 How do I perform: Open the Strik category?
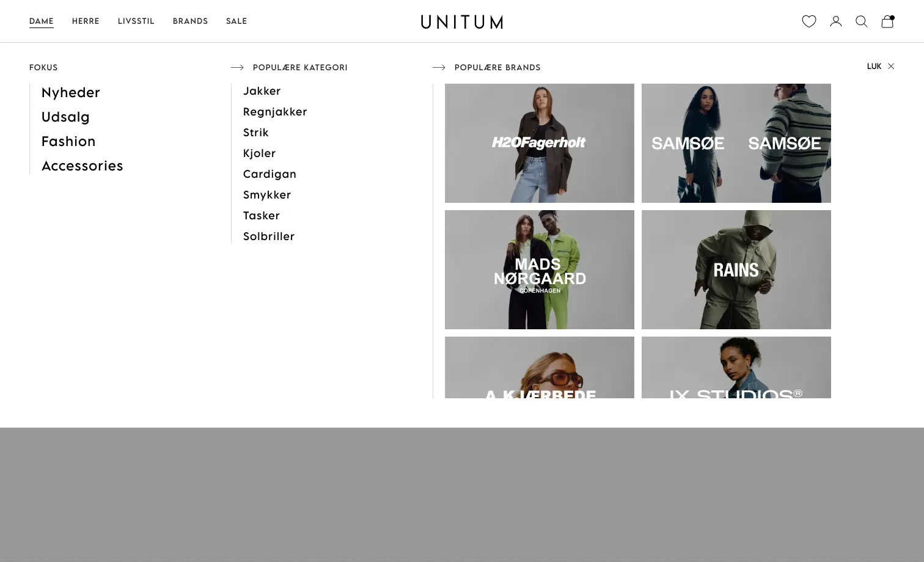256,133
